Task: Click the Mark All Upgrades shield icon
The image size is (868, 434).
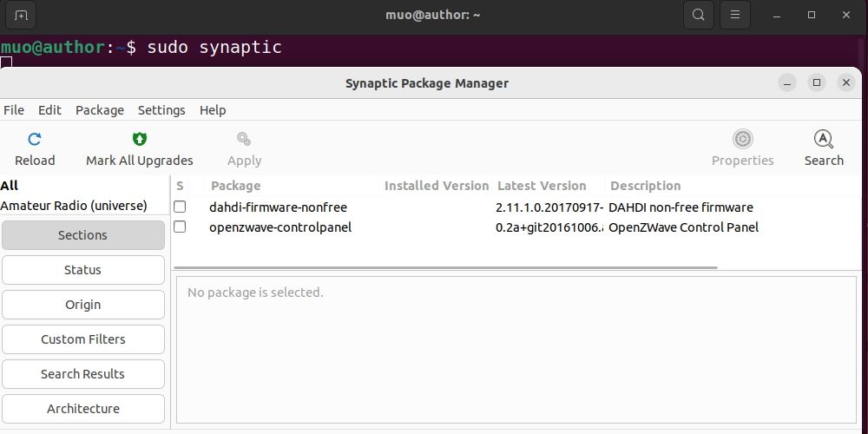Action: tap(140, 139)
